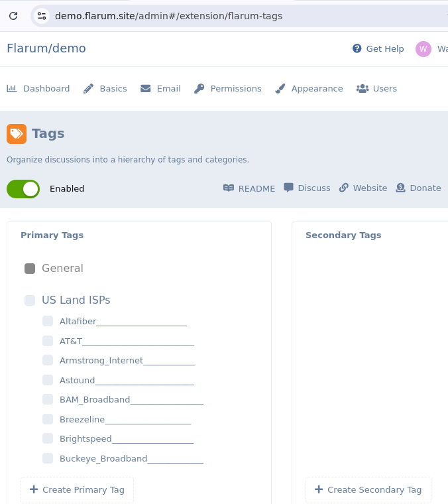This screenshot has width=448, height=504.
Task: Click the Email envelope icon
Action: coord(146,88)
